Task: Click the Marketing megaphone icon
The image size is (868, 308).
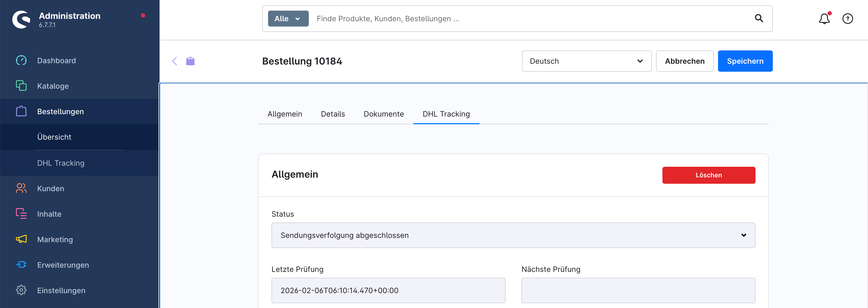Action: click(21, 239)
